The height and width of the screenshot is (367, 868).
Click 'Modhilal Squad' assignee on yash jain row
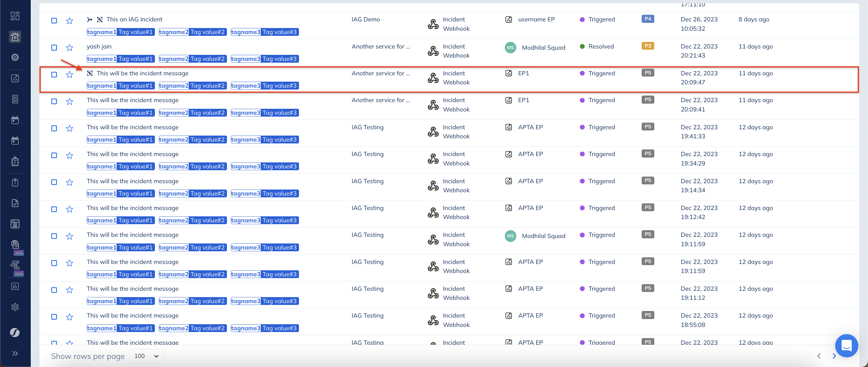[543, 48]
